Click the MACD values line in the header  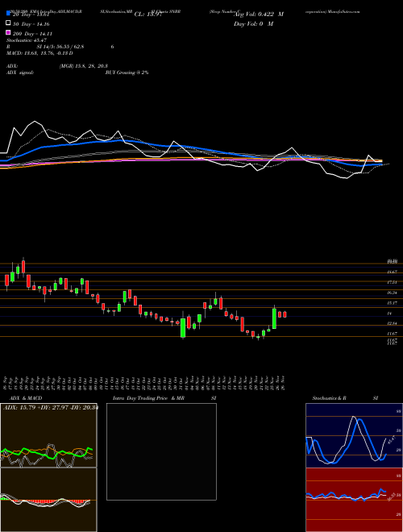pos(39,53)
